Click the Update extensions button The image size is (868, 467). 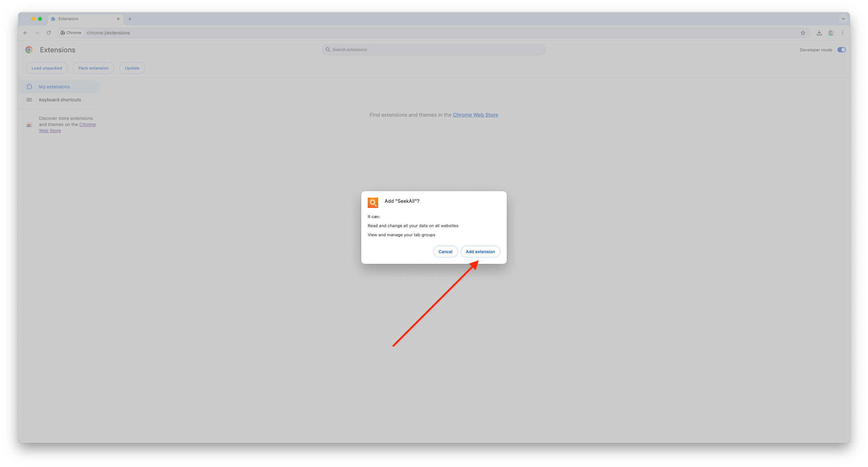132,68
